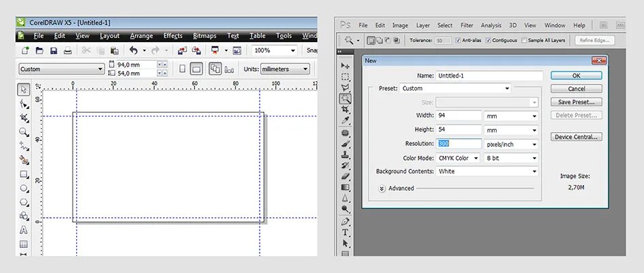Click the Open folder icon in CorelDRAW
Screen dimensions: 644x273
tap(40, 50)
